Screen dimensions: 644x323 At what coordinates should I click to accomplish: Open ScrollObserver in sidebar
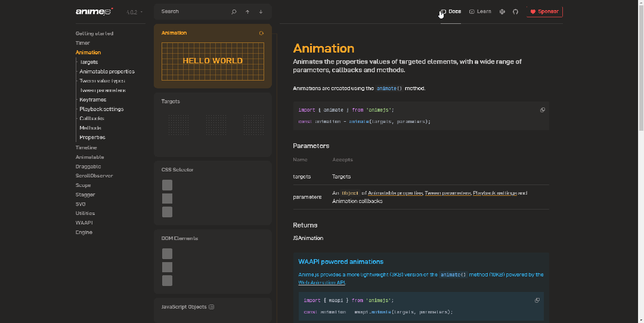[x=94, y=176]
